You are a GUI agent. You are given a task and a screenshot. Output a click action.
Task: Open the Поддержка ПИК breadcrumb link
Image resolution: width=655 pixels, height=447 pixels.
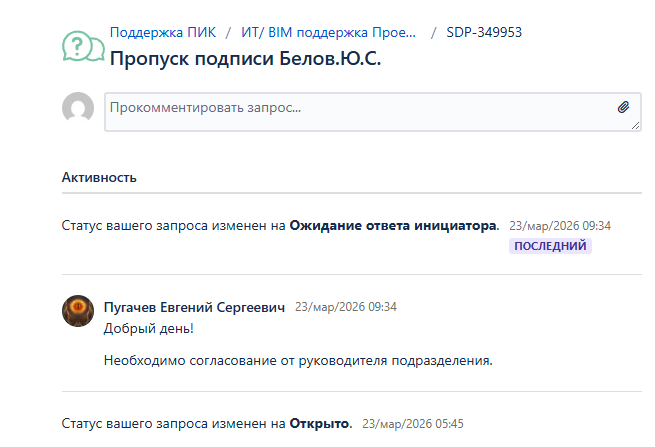pyautogui.click(x=163, y=32)
